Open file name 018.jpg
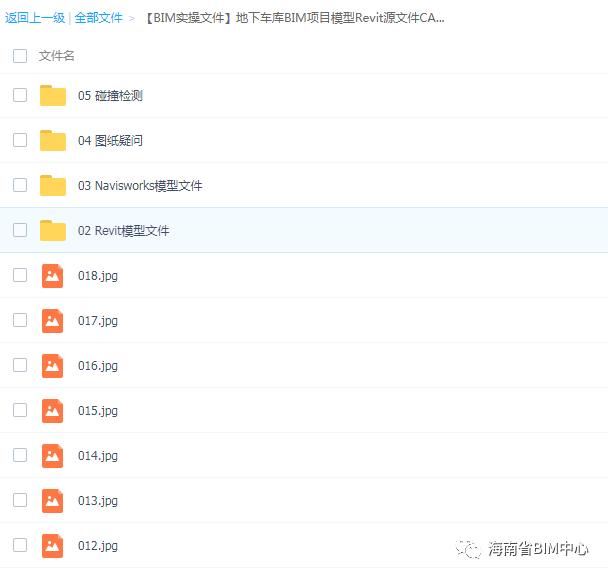The height and width of the screenshot is (576, 608). 98,276
